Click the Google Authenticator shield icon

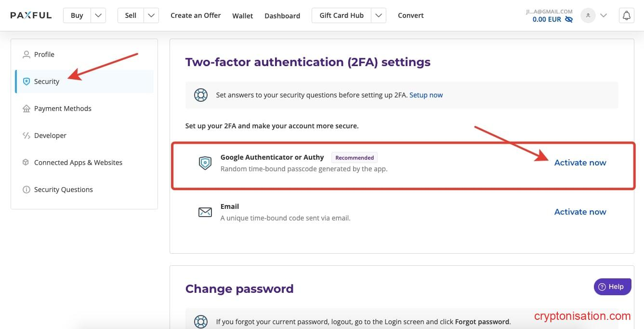click(x=205, y=163)
